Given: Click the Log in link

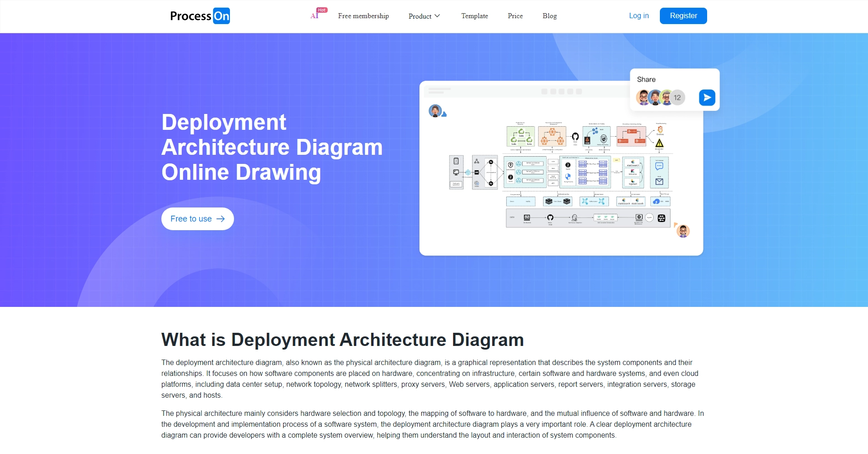Looking at the screenshot, I should coord(639,16).
